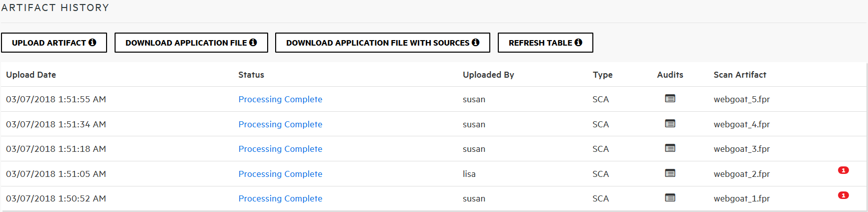Open audits icon for webgoat_1.fpr
Image resolution: width=868 pixels, height=212 pixels.
click(670, 198)
